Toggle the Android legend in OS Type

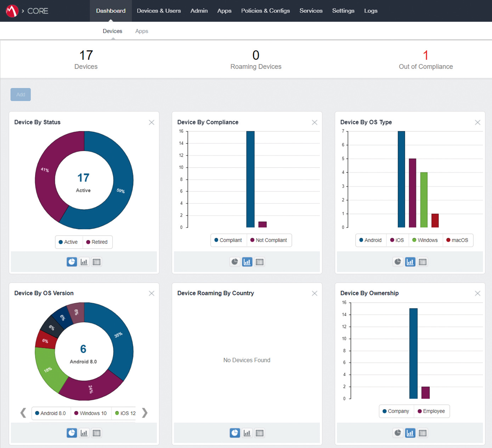[x=371, y=240]
